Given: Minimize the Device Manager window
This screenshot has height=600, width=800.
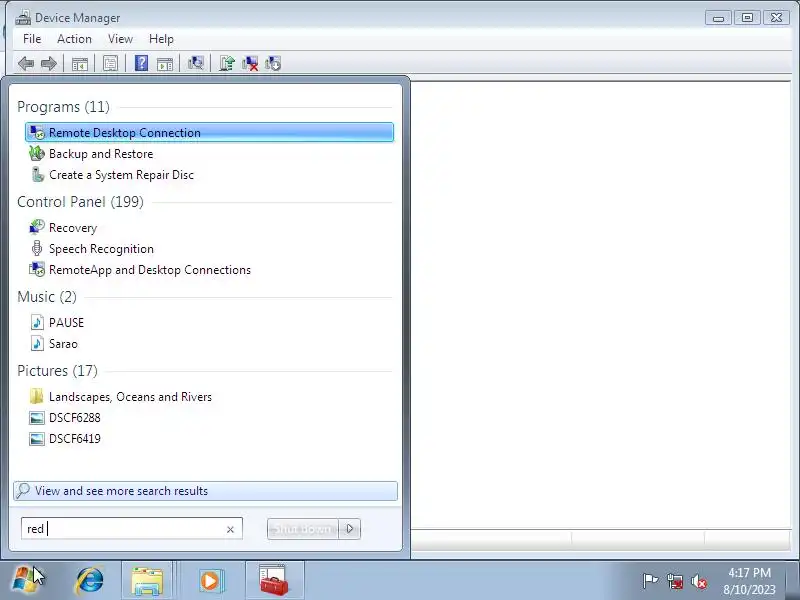Looking at the screenshot, I should pyautogui.click(x=718, y=18).
